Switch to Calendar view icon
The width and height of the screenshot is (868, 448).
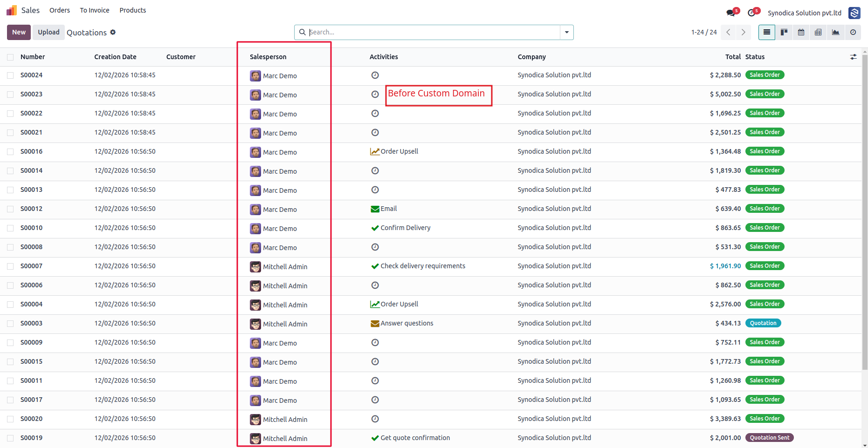pyautogui.click(x=801, y=32)
